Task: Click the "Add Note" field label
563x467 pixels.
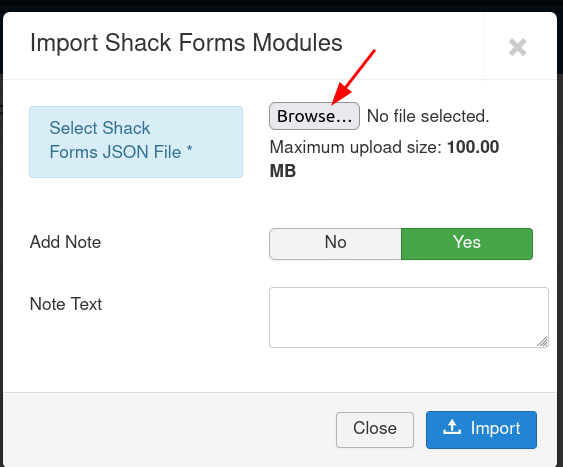Action: click(x=65, y=242)
